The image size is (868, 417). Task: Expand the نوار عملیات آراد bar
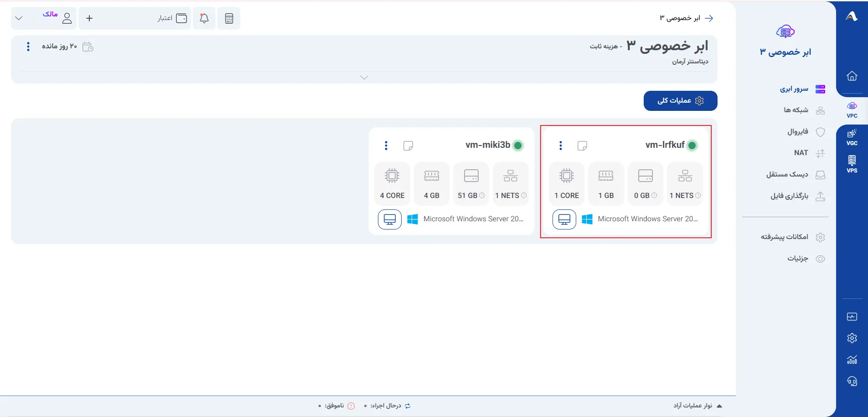(697, 406)
